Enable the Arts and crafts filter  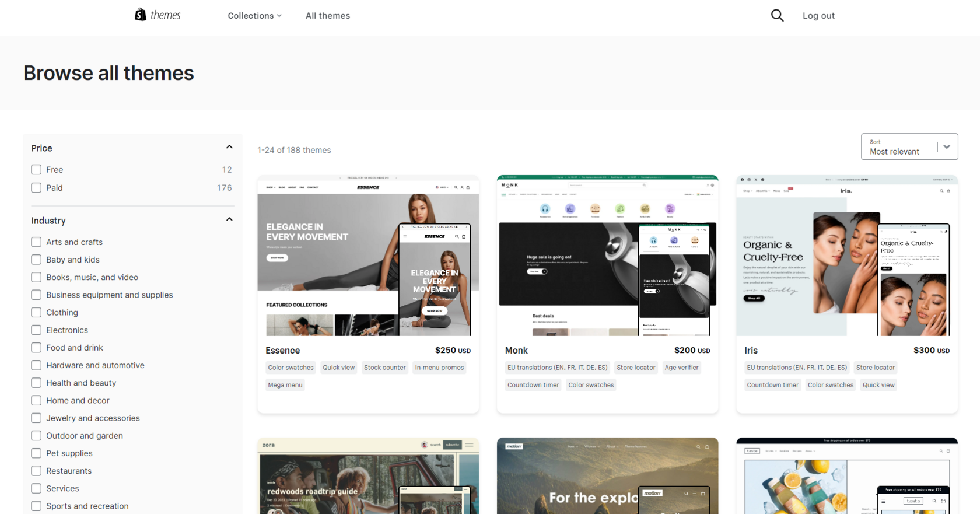point(36,242)
